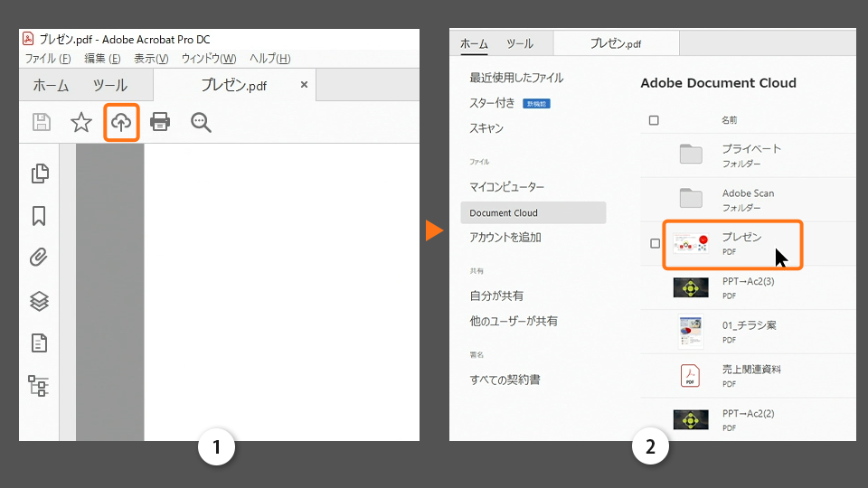The height and width of the screenshot is (488, 868).
Task: Open 自分が共有 files
Action: click(496, 296)
